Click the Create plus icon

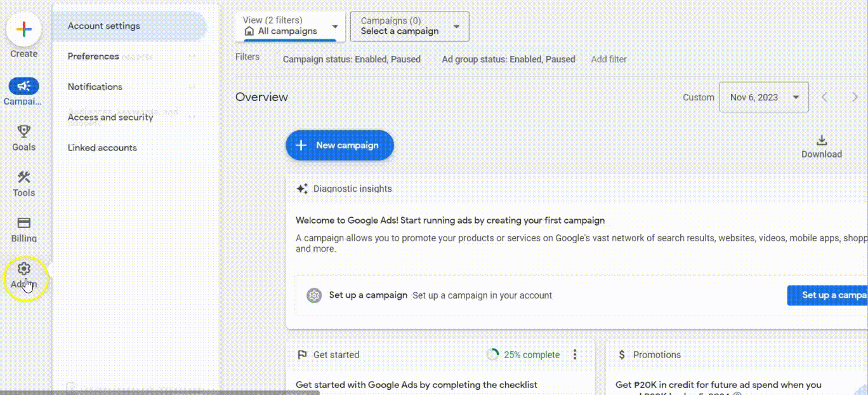24,29
